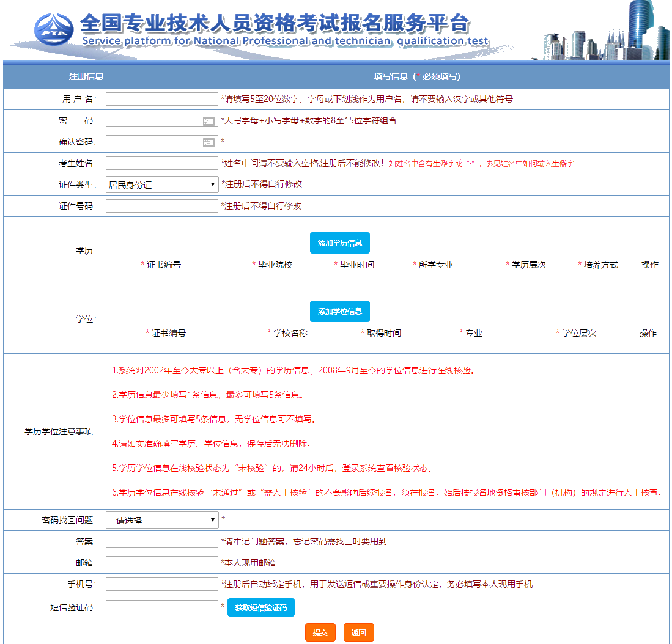Select the 确认密码 input field

(154, 142)
